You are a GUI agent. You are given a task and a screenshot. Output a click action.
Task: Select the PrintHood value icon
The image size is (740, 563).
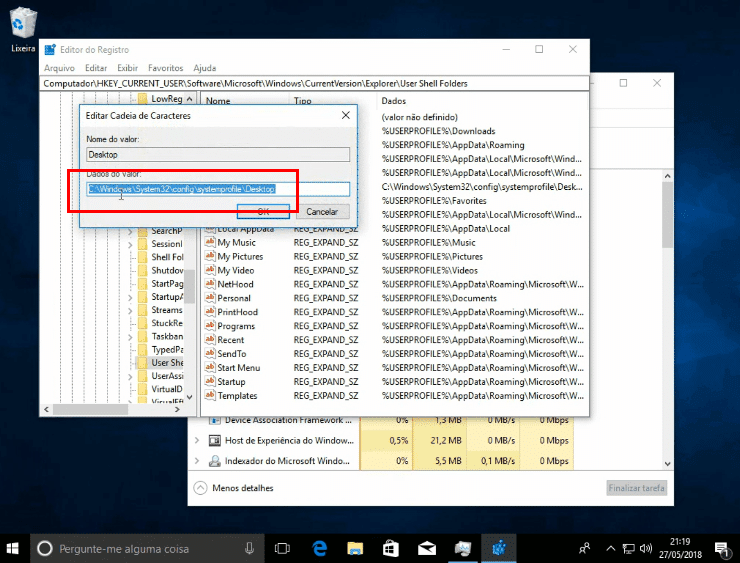(x=210, y=312)
